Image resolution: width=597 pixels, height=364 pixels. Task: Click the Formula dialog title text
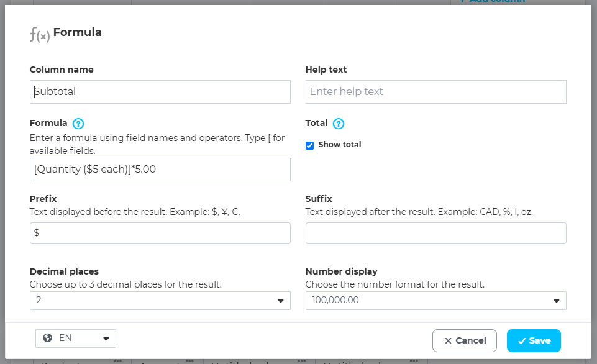[x=77, y=32]
